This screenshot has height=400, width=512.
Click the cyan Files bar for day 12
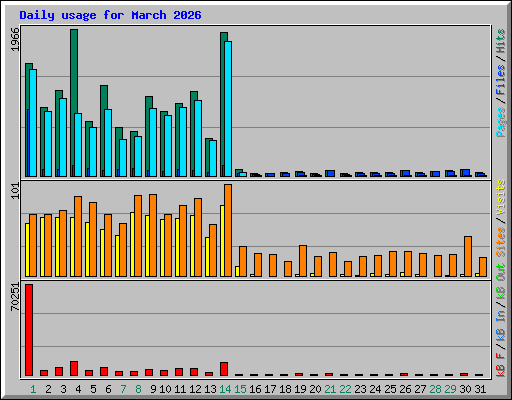198,138
